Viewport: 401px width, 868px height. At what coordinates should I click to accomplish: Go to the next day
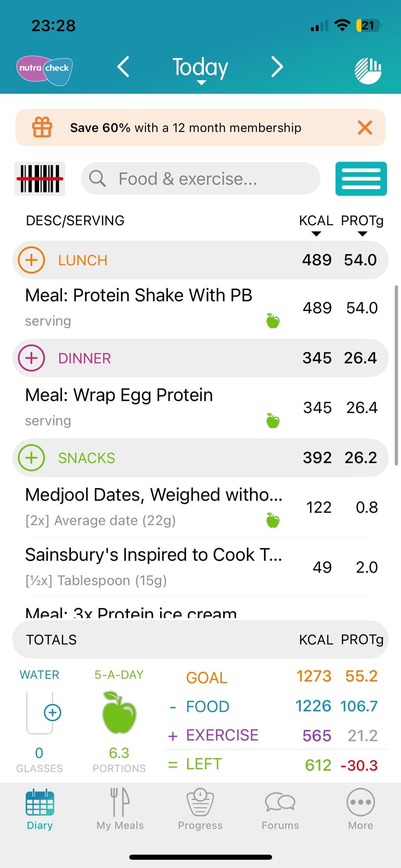pos(277,67)
